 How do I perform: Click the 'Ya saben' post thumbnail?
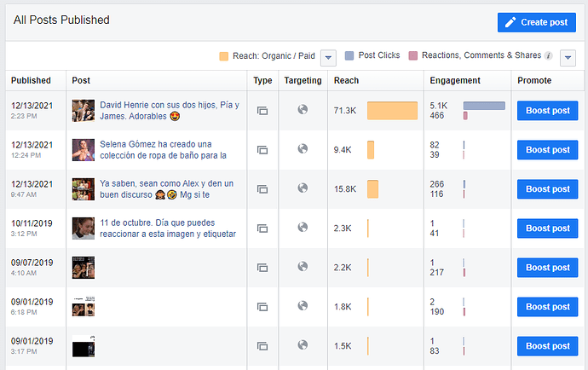click(x=84, y=189)
